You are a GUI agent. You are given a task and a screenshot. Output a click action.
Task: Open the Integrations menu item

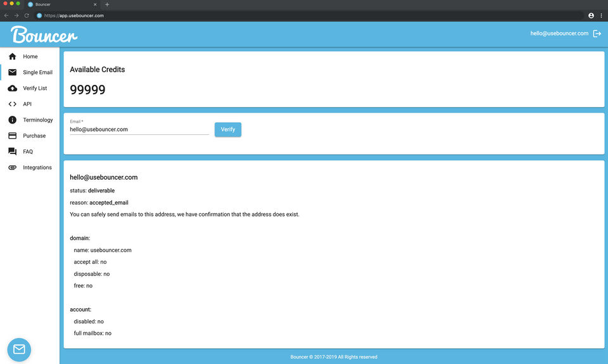[30, 168]
